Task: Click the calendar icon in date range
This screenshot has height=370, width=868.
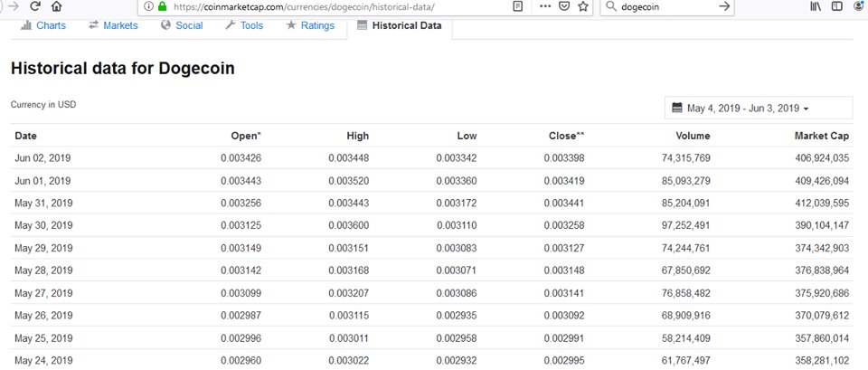Action: click(677, 108)
